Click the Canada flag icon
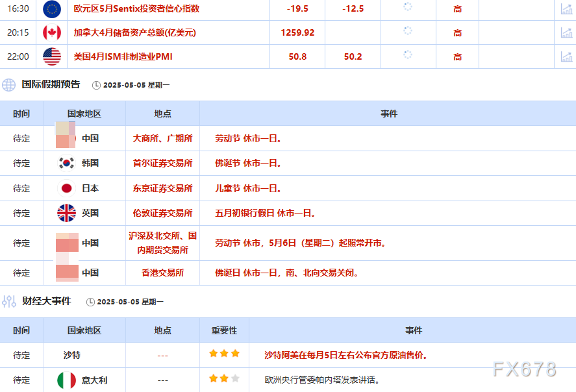Screen dimensions: 576x392 click(51, 32)
